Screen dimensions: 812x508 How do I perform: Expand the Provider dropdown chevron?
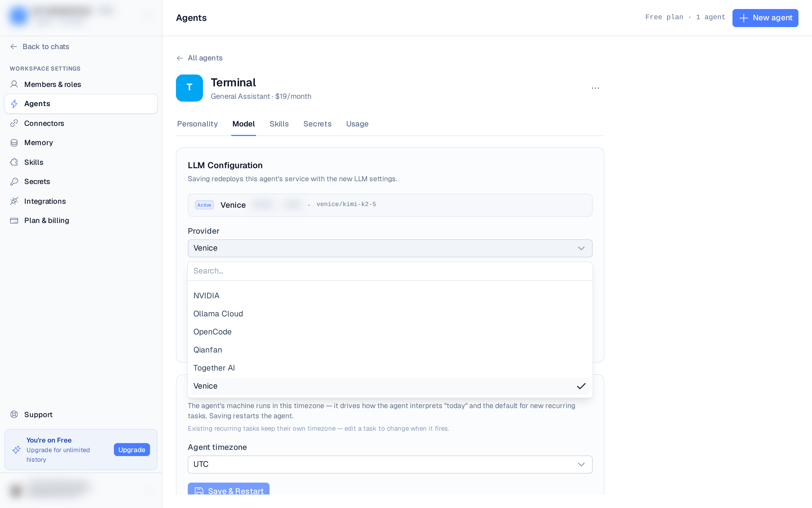coord(581,248)
